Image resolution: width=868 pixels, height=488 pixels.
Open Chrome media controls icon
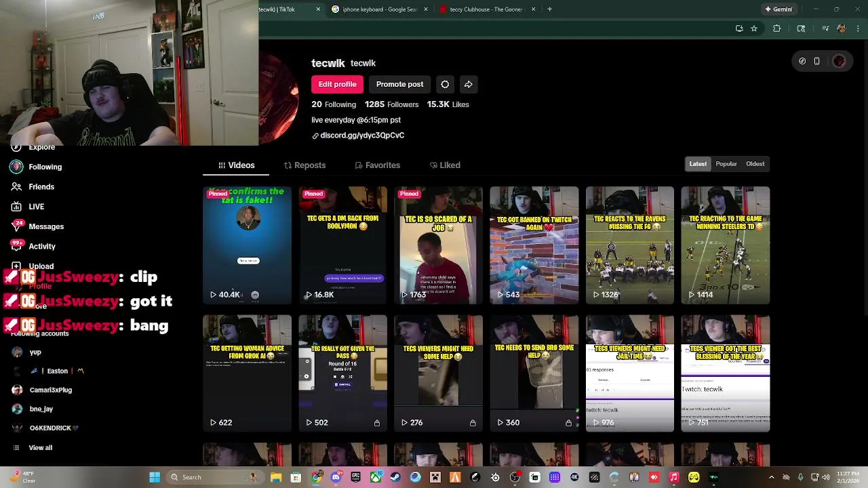tap(825, 28)
